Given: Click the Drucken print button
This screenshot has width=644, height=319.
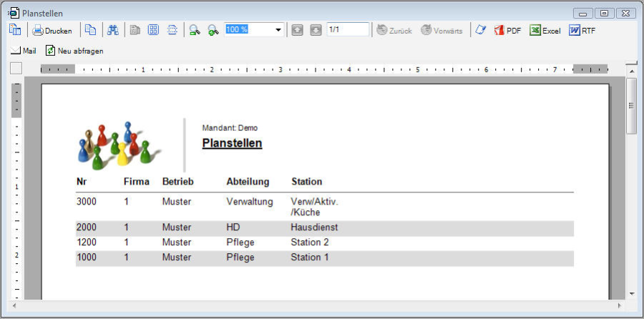Looking at the screenshot, I should pyautogui.click(x=52, y=30).
